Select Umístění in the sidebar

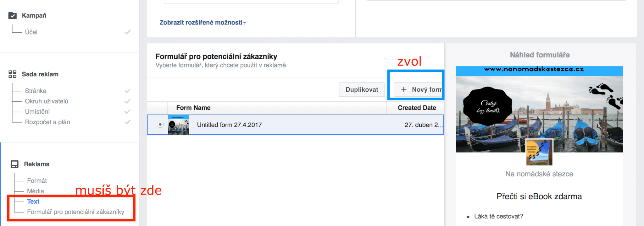(37, 112)
